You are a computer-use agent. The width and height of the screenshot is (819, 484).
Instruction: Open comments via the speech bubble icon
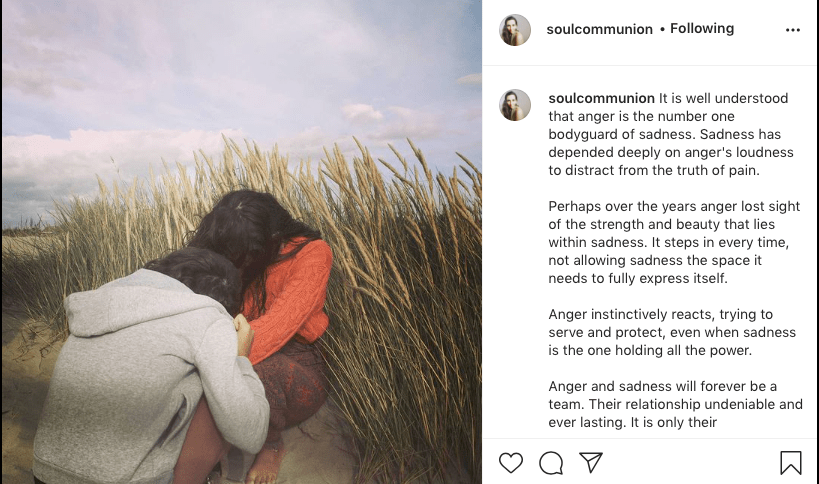click(551, 463)
